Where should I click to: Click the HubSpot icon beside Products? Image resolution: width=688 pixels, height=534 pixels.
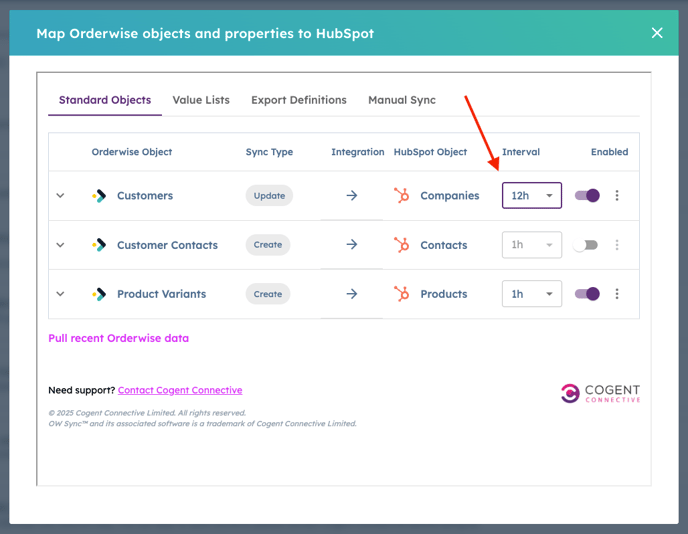pyautogui.click(x=401, y=294)
